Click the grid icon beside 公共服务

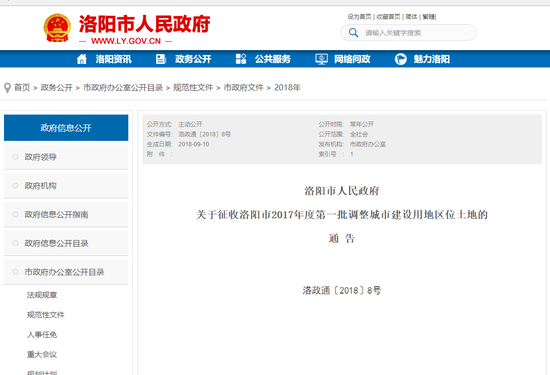(x=241, y=59)
